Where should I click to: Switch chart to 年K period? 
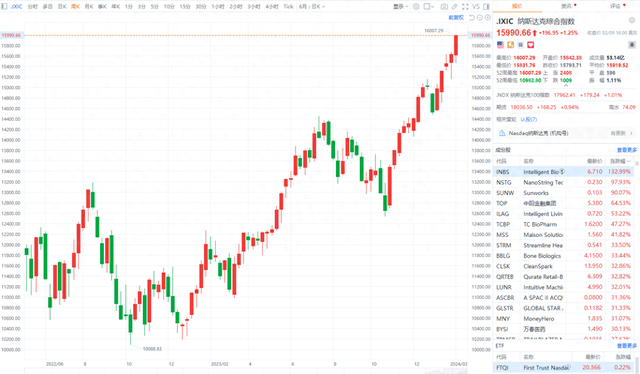point(116,7)
